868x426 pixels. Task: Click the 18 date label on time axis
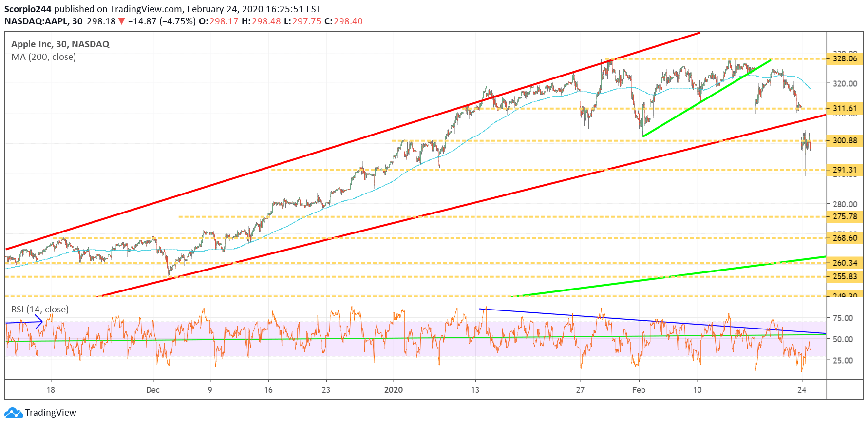(x=51, y=390)
